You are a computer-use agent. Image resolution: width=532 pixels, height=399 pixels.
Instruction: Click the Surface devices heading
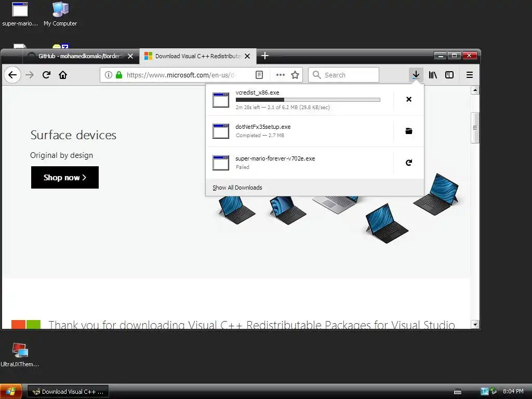tap(73, 135)
